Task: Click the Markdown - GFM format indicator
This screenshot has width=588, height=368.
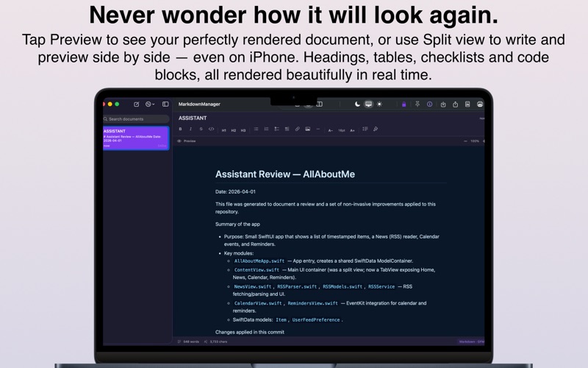Action: tap(471, 342)
